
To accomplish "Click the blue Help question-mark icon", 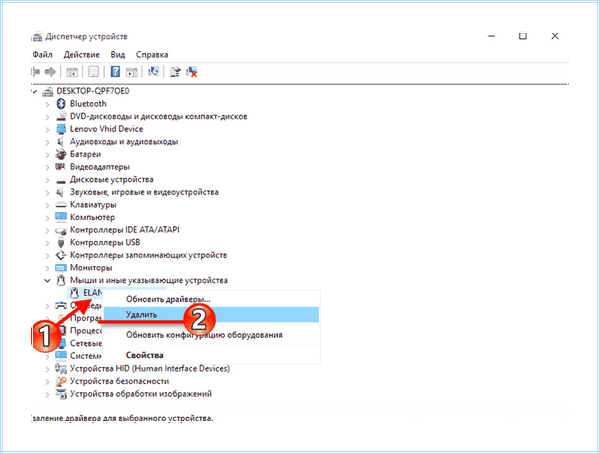I will pyautogui.click(x=115, y=72).
